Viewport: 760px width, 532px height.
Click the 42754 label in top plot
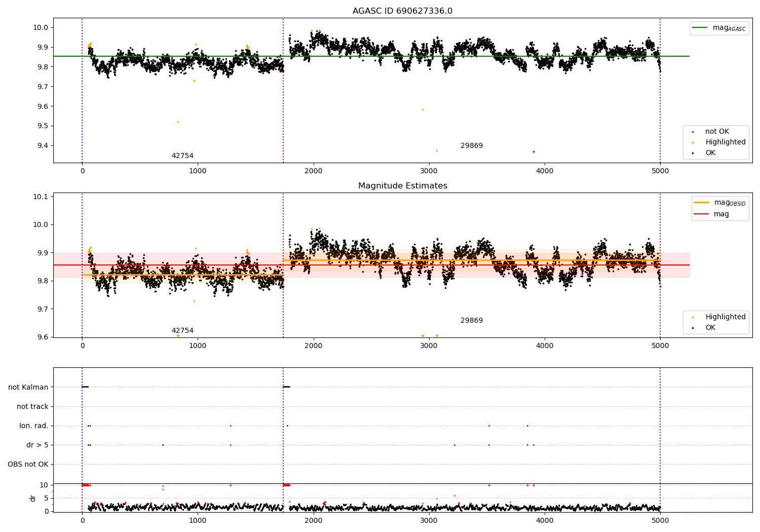click(182, 156)
